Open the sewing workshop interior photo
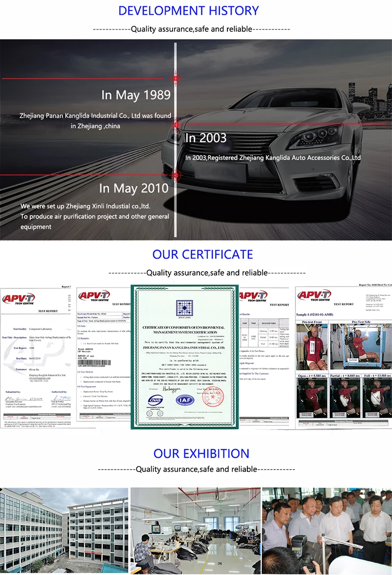The image size is (392, 575). pos(196,531)
